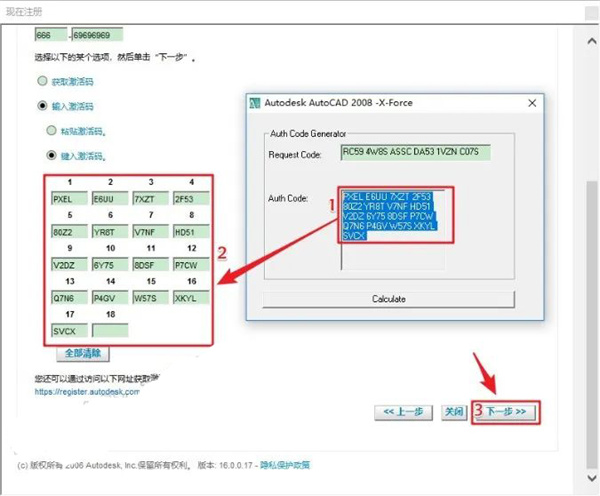
Task: Click the scrollbar down arrow
Action: click(592, 478)
